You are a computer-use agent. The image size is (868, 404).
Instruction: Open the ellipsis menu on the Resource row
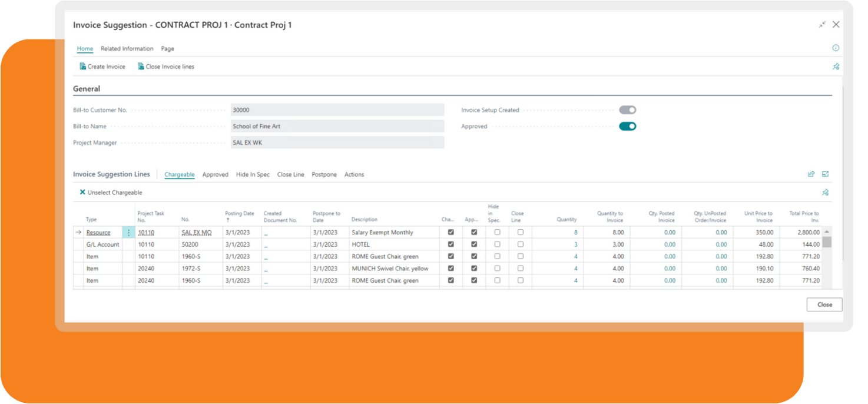pyautogui.click(x=128, y=232)
